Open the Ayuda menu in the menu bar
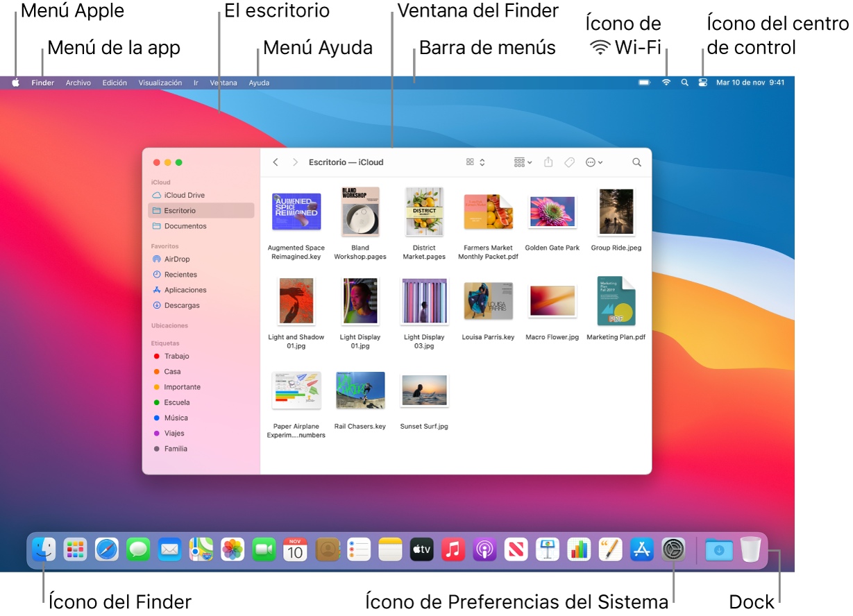 [x=258, y=82]
